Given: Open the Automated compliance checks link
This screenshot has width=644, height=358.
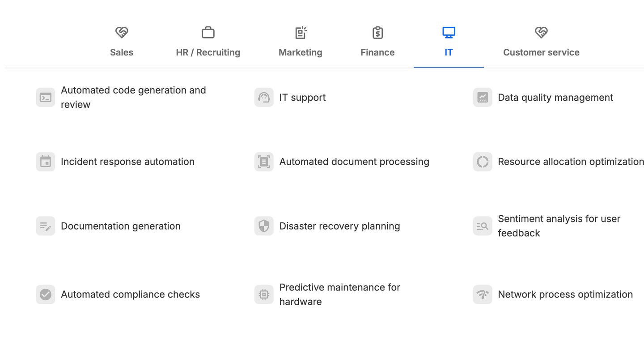Looking at the screenshot, I should [x=130, y=294].
